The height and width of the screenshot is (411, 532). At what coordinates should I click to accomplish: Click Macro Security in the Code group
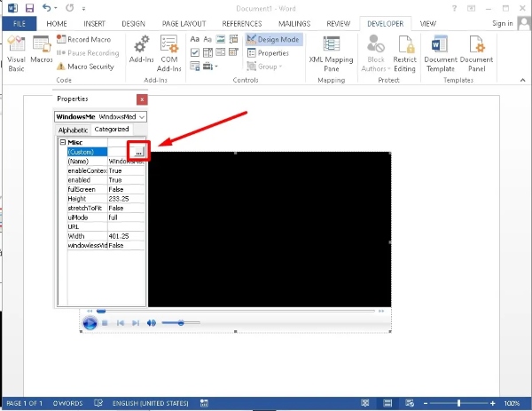(x=85, y=66)
